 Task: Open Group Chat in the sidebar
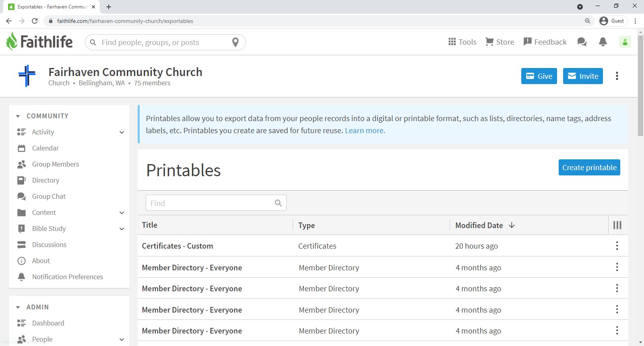(49, 196)
